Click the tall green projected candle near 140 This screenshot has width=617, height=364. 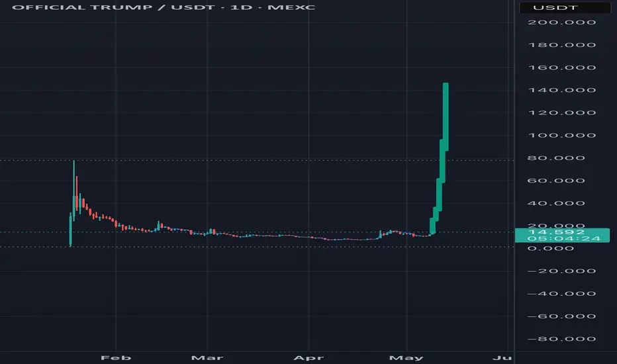point(446,116)
